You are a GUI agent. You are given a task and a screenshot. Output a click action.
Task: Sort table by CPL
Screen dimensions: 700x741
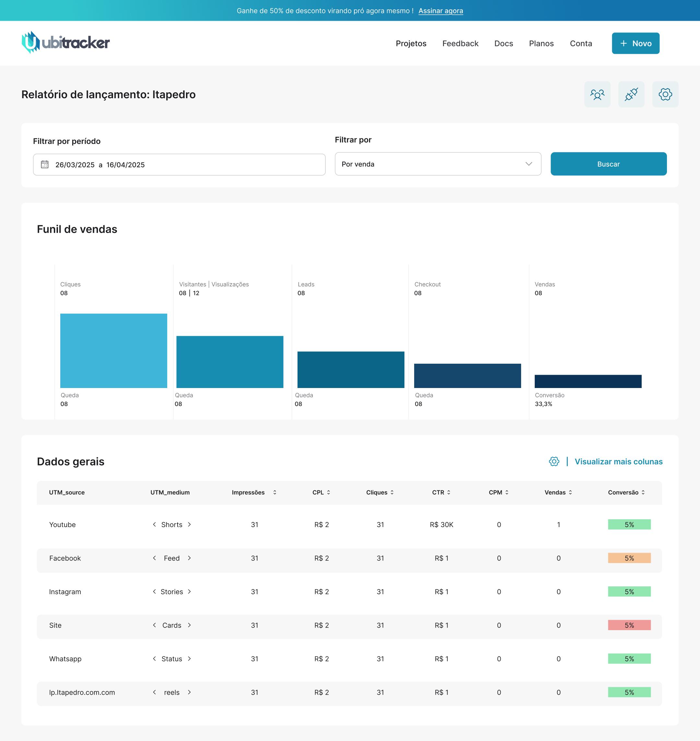tap(328, 492)
